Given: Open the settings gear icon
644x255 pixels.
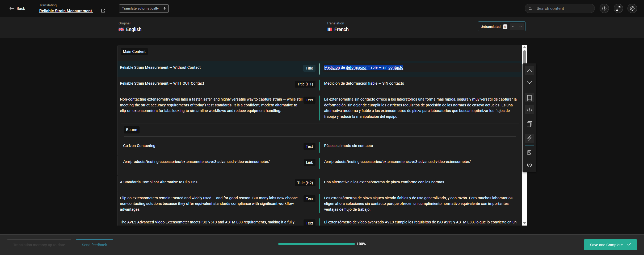Looking at the screenshot, I should (x=632, y=8).
